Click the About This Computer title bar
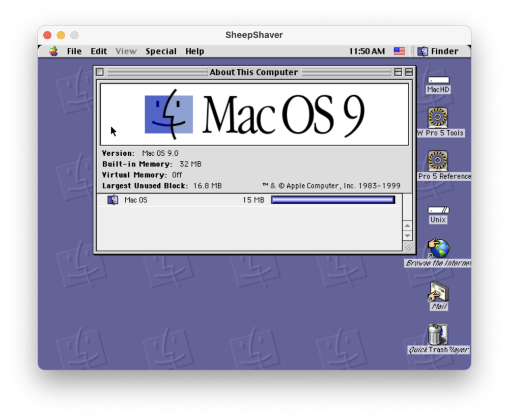The width and height of the screenshot is (509, 420). (x=253, y=72)
